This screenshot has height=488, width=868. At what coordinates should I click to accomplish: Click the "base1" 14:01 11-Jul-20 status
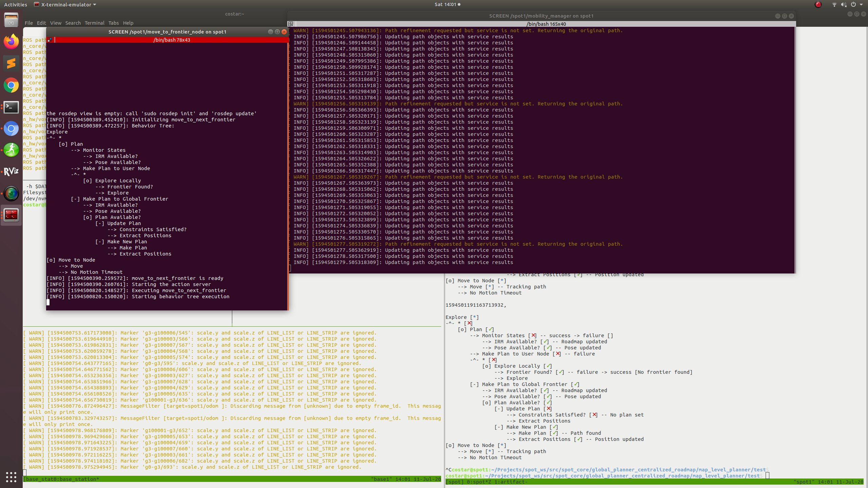[x=406, y=479]
